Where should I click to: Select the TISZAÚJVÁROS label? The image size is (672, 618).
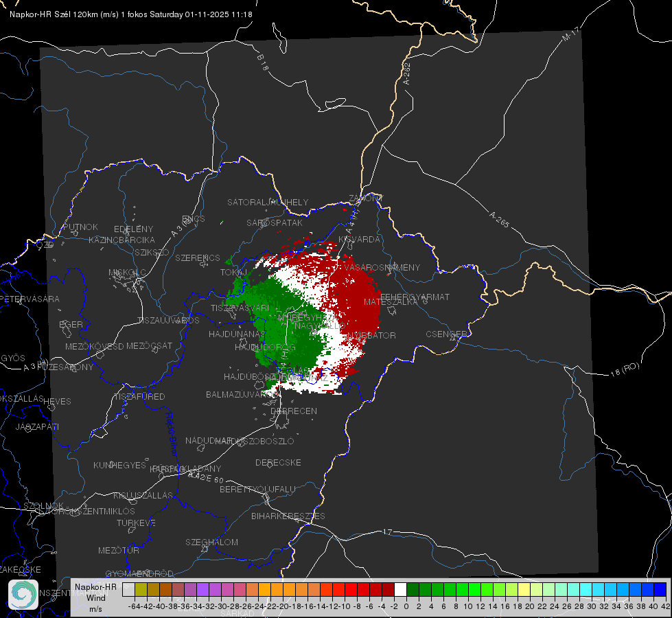168,321
